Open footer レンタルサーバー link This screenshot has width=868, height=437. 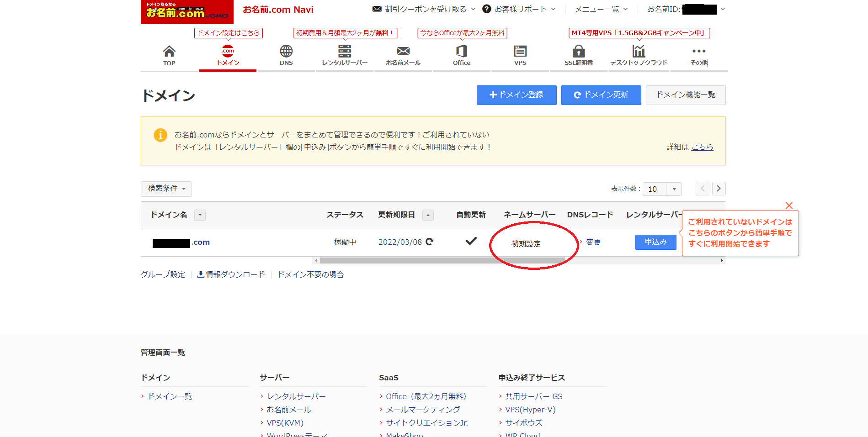[296, 396]
